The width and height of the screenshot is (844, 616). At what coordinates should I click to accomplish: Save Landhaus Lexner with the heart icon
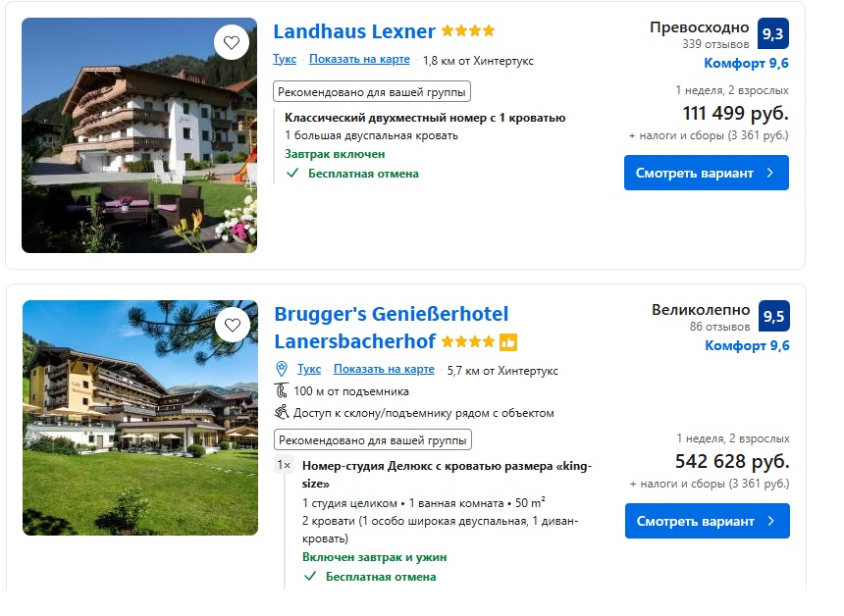pos(232,42)
